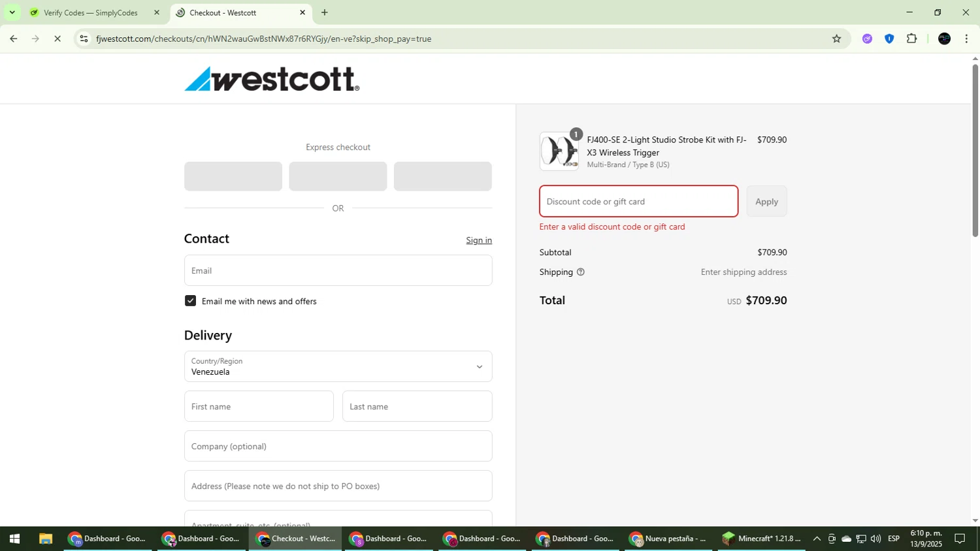Open File Explorer from the taskbar
This screenshot has height=551, width=980.
pyautogui.click(x=45, y=539)
